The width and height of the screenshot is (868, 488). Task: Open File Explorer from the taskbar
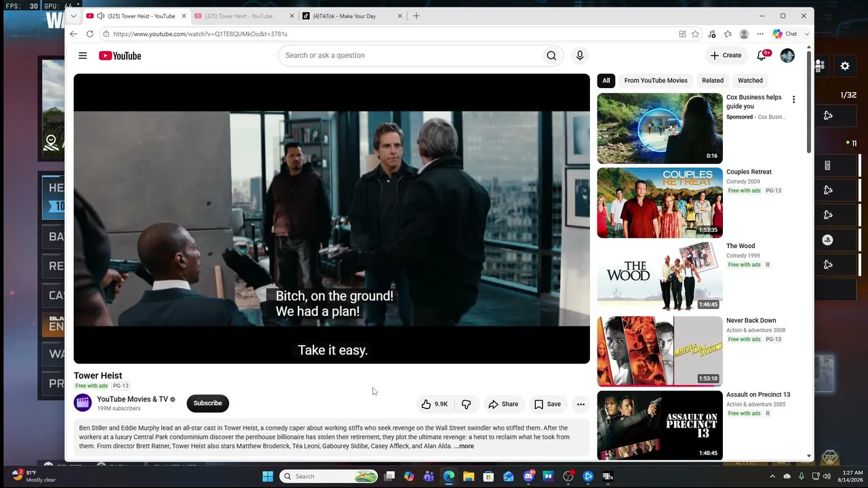click(x=469, y=476)
